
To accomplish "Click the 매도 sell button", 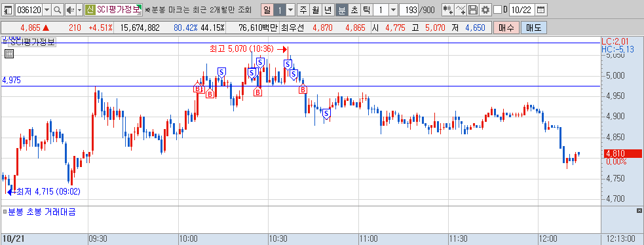I will click(533, 28).
